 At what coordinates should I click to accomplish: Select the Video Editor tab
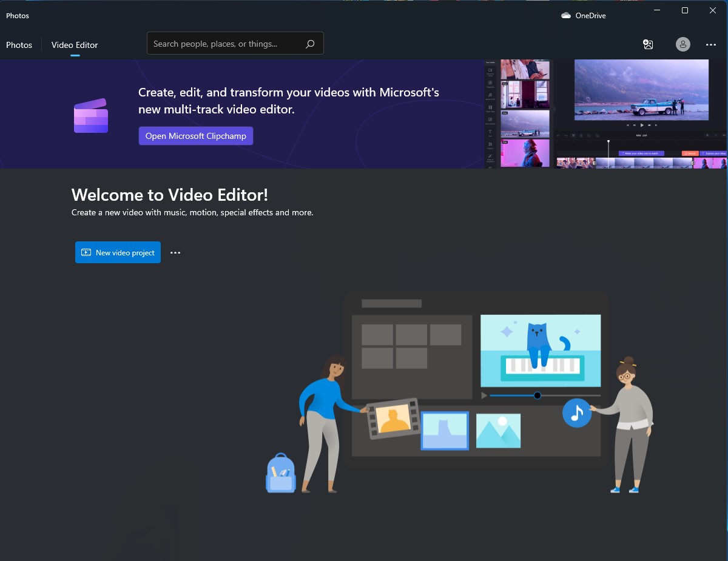(74, 44)
